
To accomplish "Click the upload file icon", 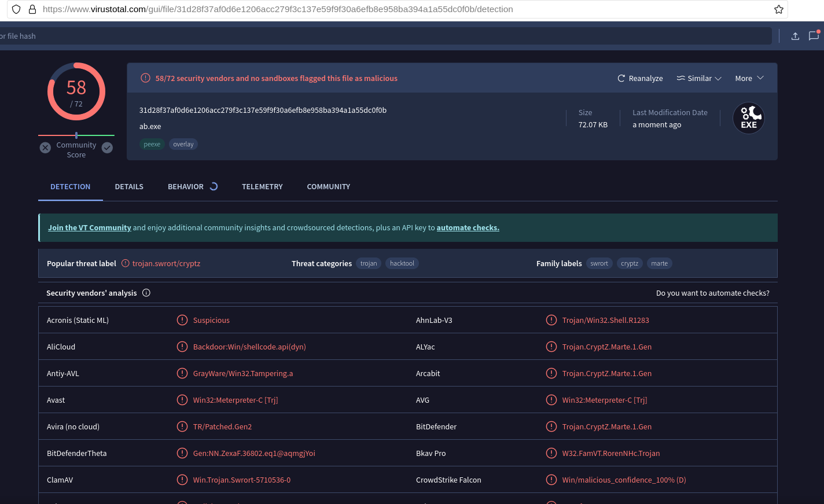I will click(795, 36).
